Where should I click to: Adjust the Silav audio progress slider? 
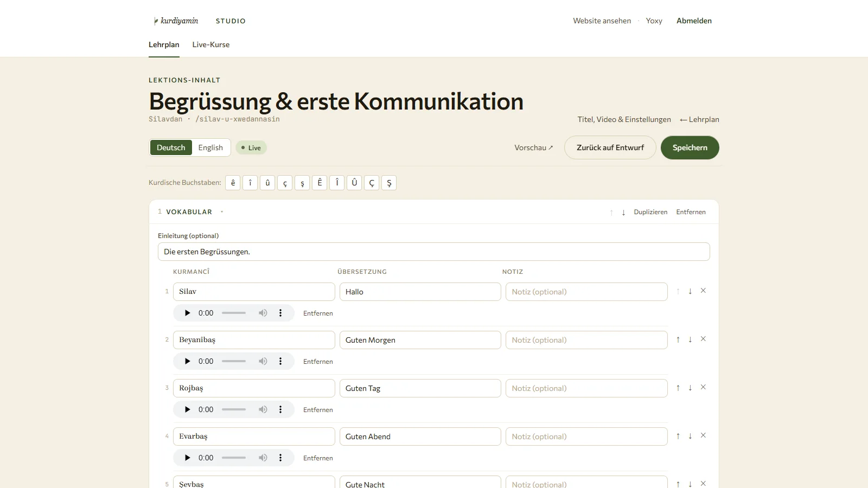(x=234, y=313)
